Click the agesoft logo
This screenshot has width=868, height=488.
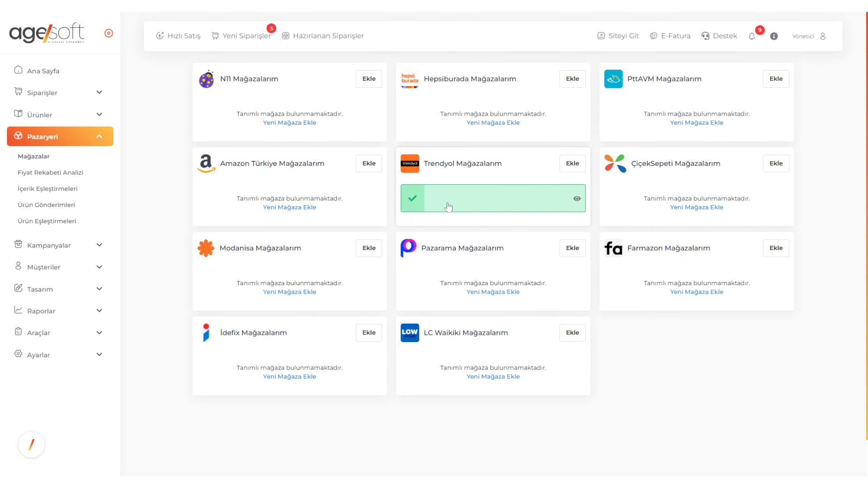(47, 33)
